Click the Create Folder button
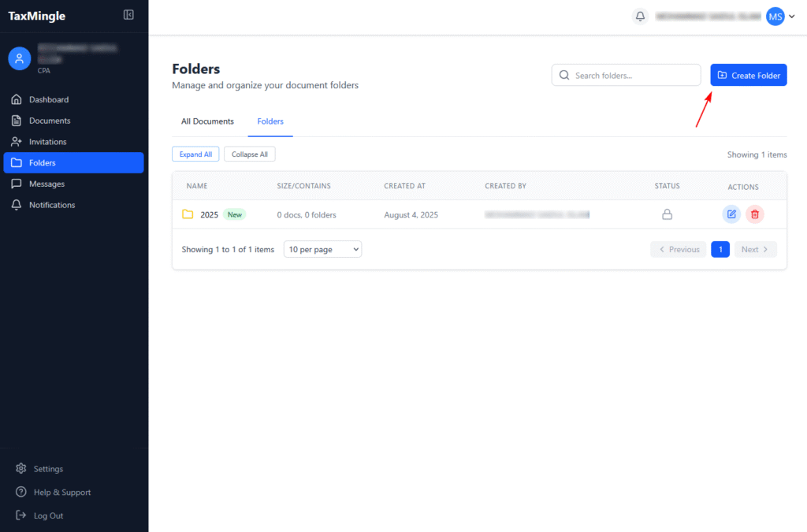807x532 pixels. (x=748, y=75)
